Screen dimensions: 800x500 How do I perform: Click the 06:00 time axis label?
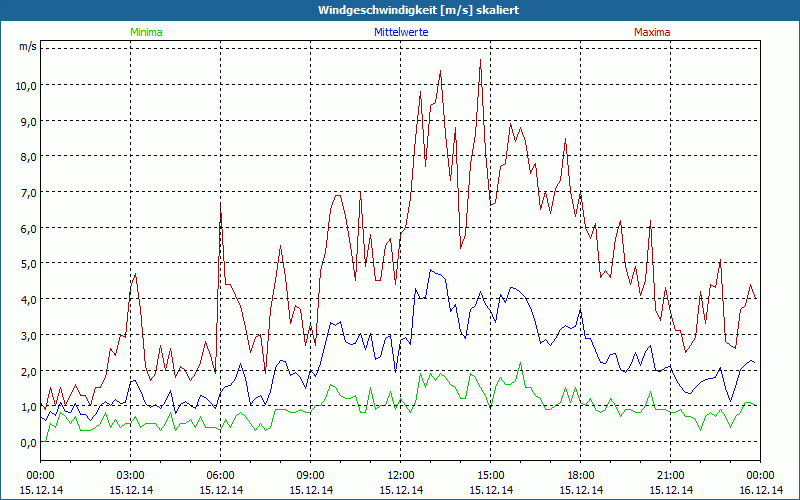coord(220,476)
